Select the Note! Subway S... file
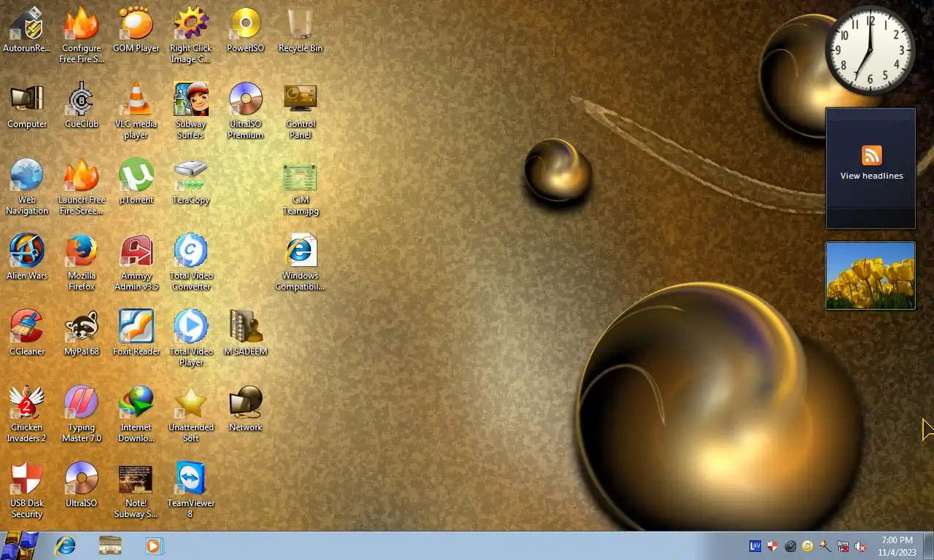934x560 pixels. 136,490
